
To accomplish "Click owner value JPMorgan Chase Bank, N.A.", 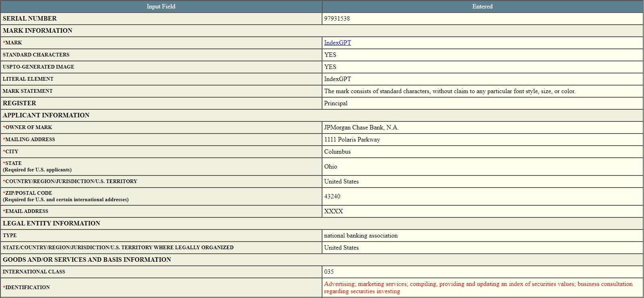I will (x=361, y=127).
